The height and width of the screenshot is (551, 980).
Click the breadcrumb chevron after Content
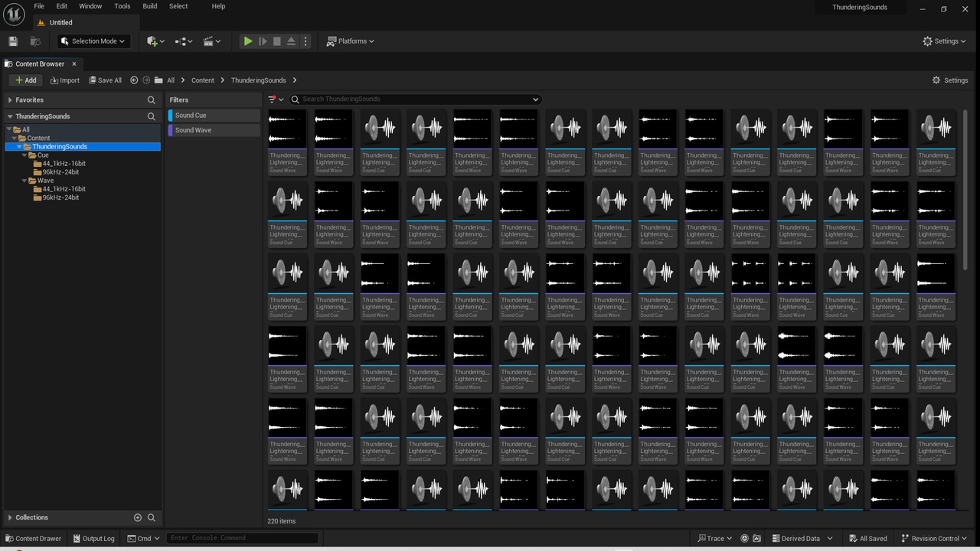tap(223, 80)
